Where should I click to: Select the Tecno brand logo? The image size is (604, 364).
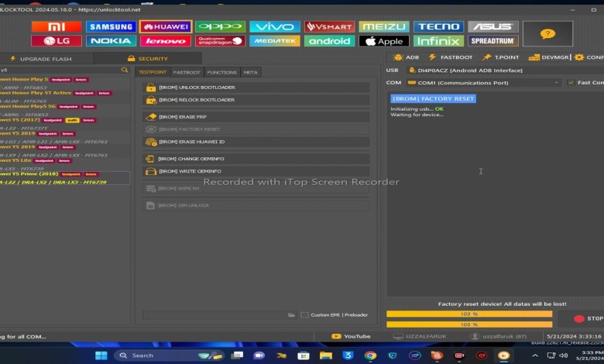(x=439, y=26)
